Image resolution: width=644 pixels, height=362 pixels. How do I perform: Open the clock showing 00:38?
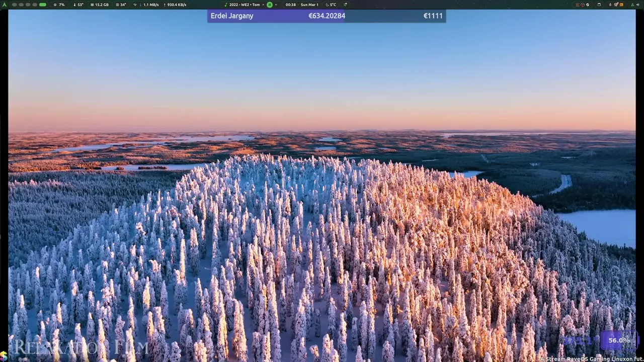pos(291,5)
